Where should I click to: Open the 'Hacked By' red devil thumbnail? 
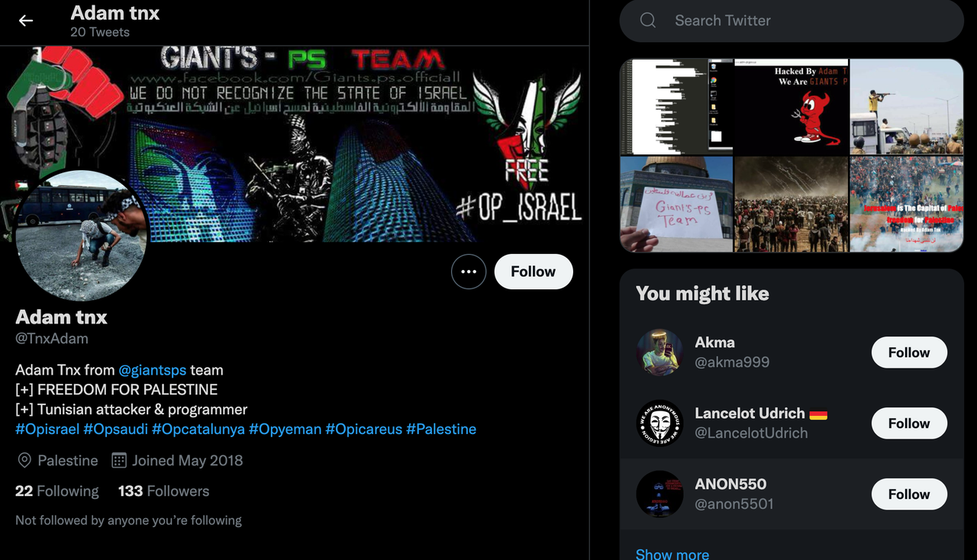(792, 107)
